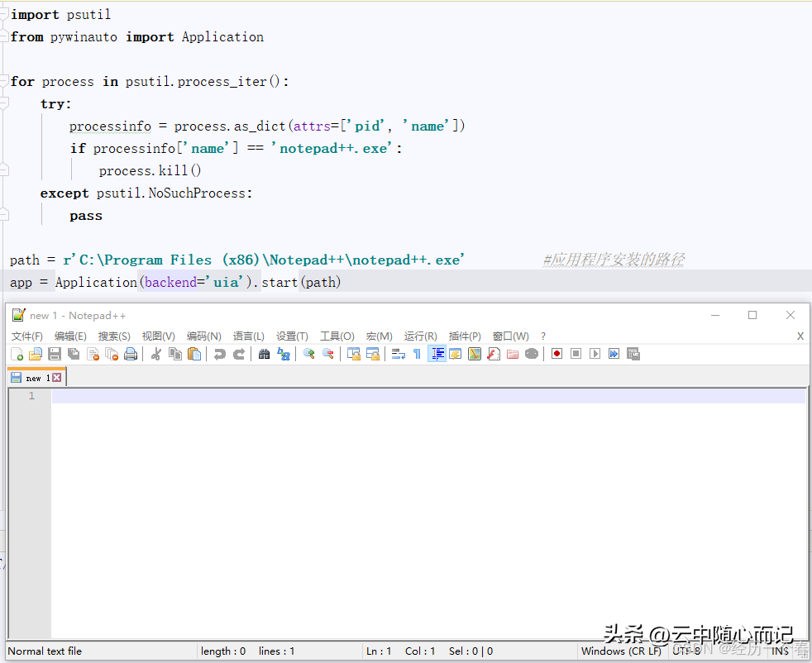Open the 工具(O) menu
Image resolution: width=812 pixels, height=663 pixels.
coord(337,336)
